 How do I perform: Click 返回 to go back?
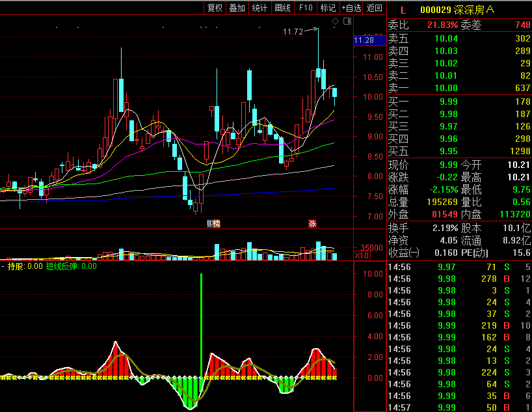(x=374, y=8)
